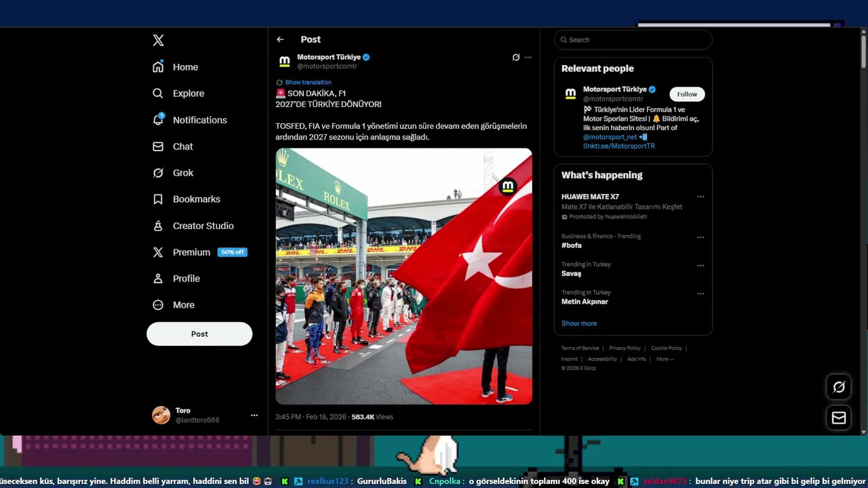Click realkus123 username in chat ticker
This screenshot has height=488, width=868.
(x=328, y=481)
